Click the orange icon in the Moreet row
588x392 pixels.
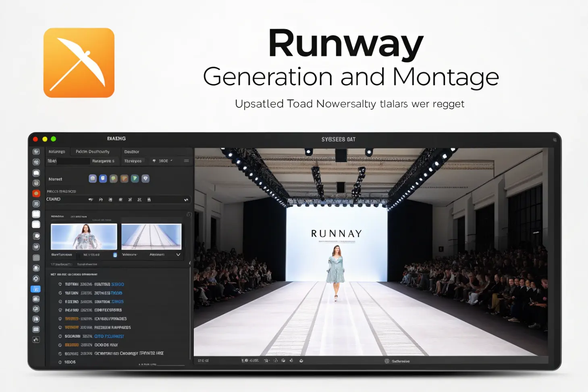tap(124, 179)
